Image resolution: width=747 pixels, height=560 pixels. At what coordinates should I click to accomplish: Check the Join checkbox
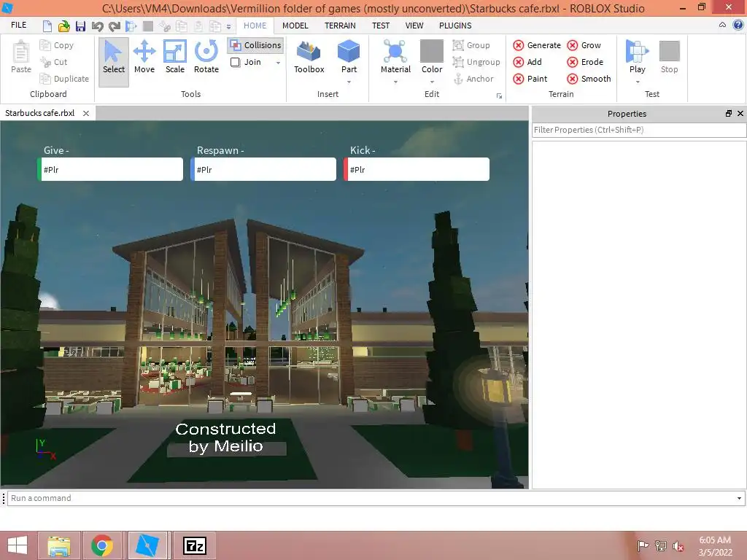[236, 63]
